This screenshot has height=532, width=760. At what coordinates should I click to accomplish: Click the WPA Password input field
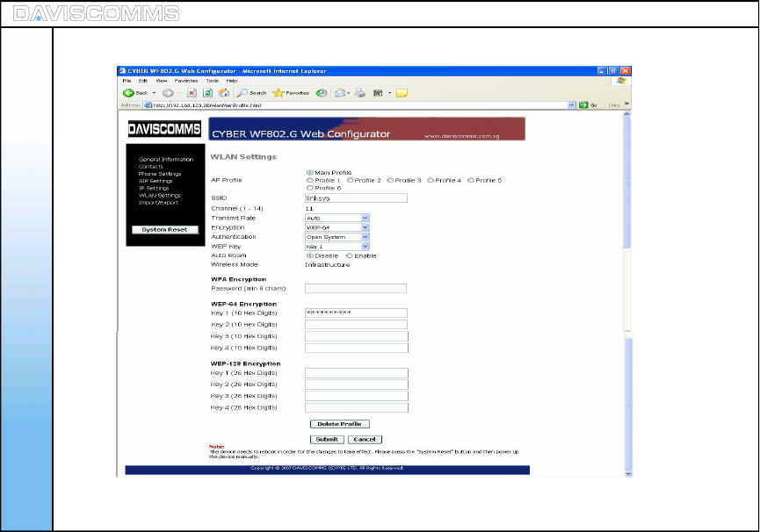tap(356, 289)
